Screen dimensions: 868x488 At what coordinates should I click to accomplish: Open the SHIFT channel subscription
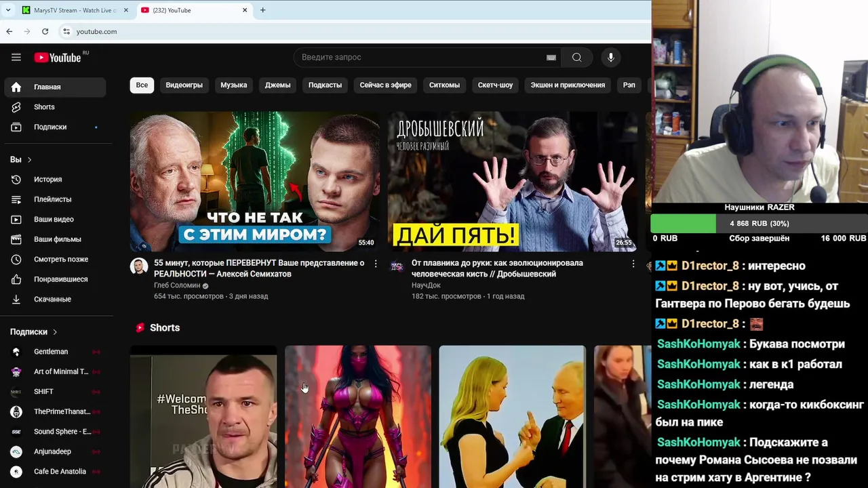(x=55, y=392)
